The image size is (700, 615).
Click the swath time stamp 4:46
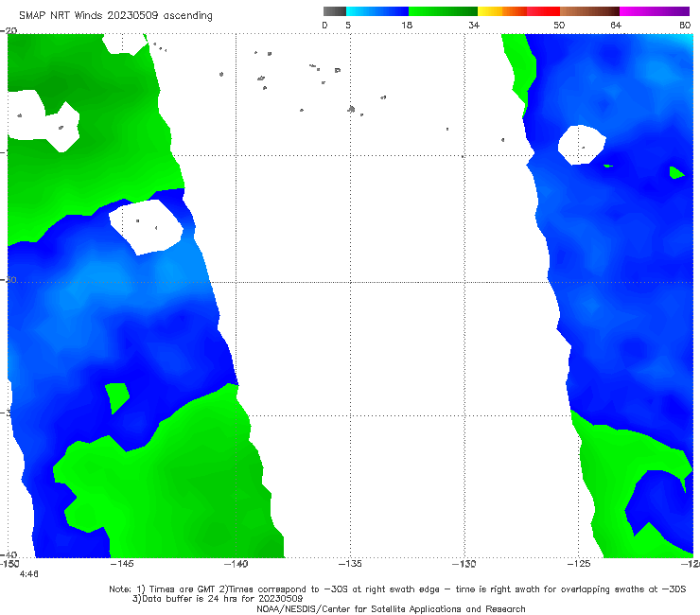(x=29, y=574)
